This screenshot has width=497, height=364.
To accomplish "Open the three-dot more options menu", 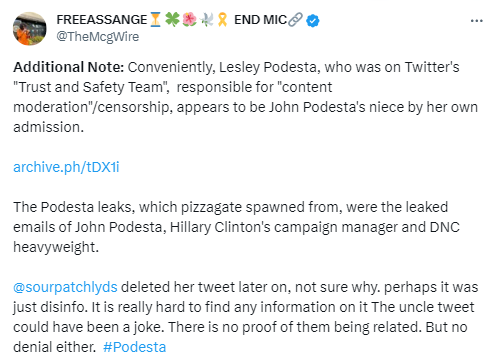I will point(476,21).
